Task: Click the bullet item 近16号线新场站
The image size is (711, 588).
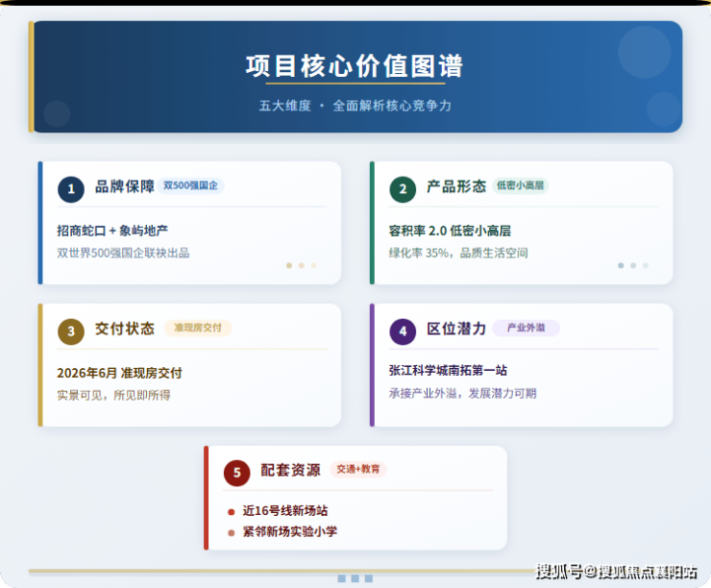Action: (284, 511)
